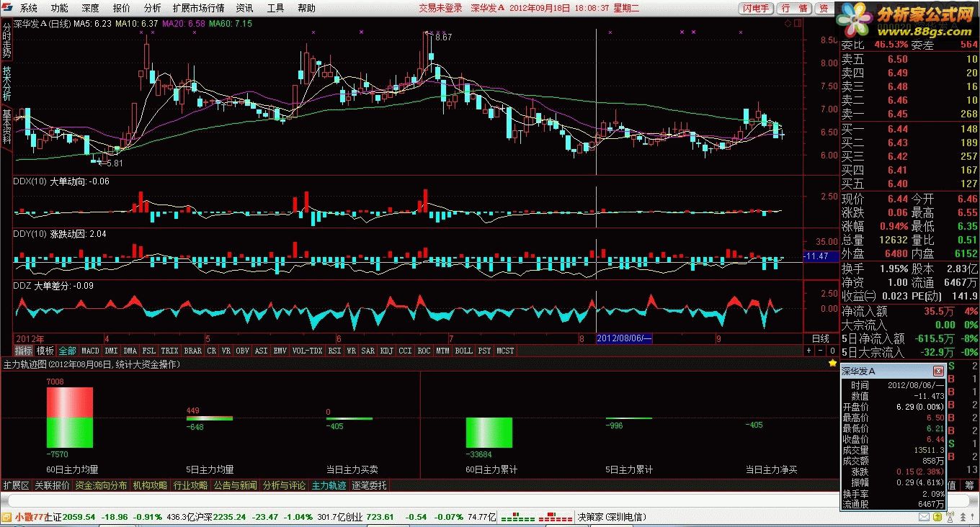Select the CCI indicator
Screen dimensions: 980x527
[x=405, y=351]
